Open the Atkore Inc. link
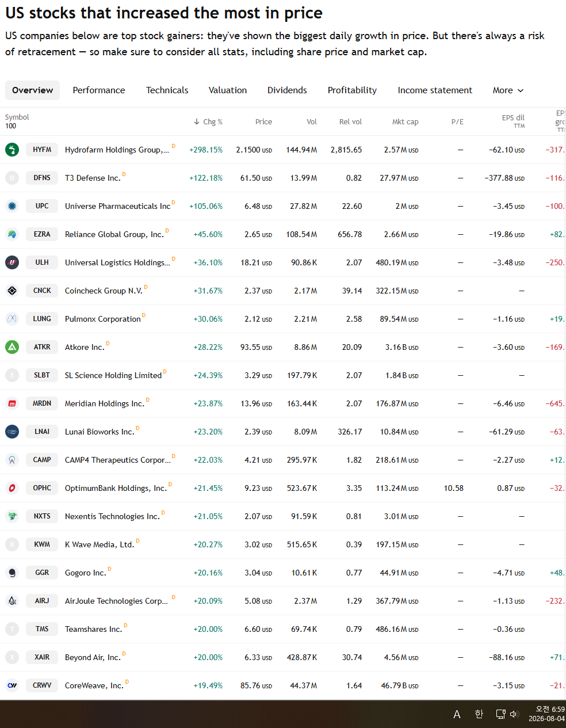Image resolution: width=566 pixels, height=728 pixels. (x=85, y=347)
